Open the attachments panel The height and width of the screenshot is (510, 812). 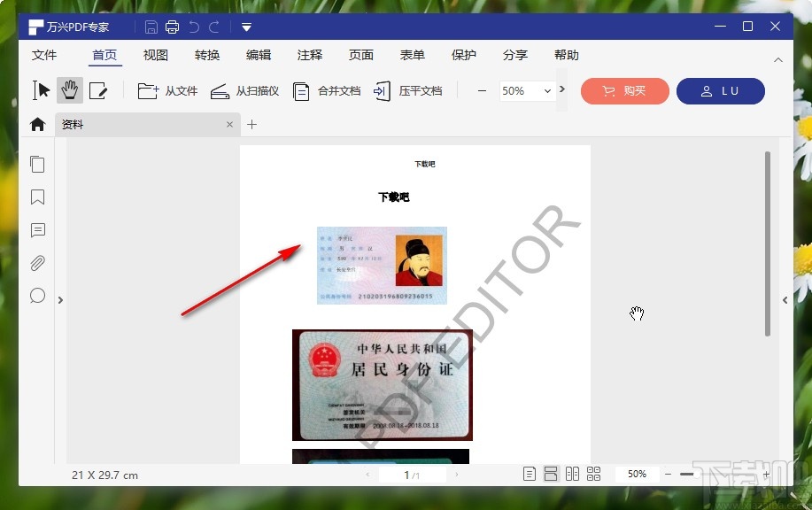(37, 263)
